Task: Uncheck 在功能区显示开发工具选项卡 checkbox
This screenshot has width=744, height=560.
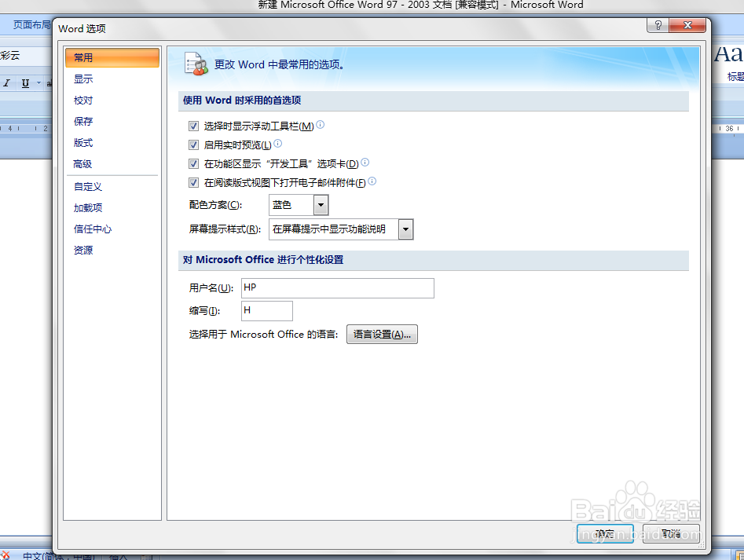Action: [x=193, y=164]
